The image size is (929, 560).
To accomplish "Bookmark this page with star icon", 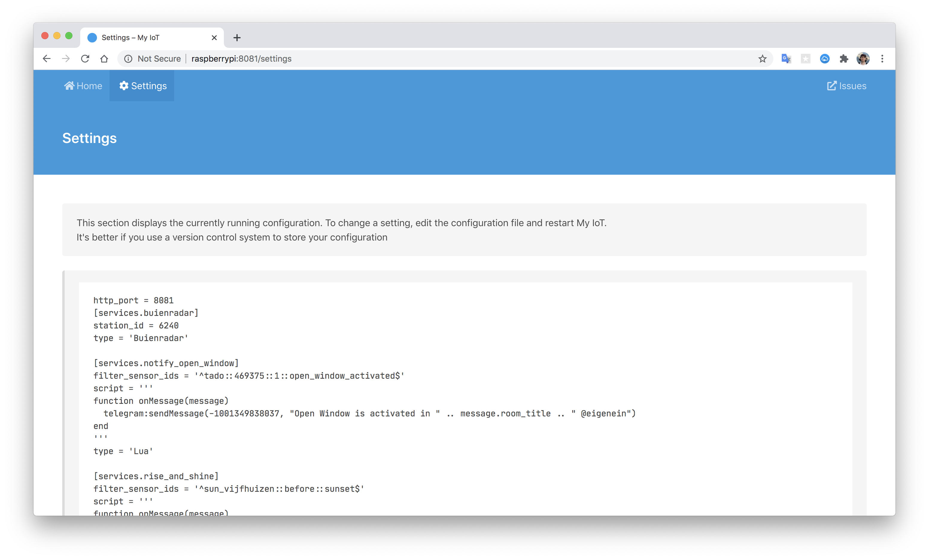I will click(x=762, y=59).
